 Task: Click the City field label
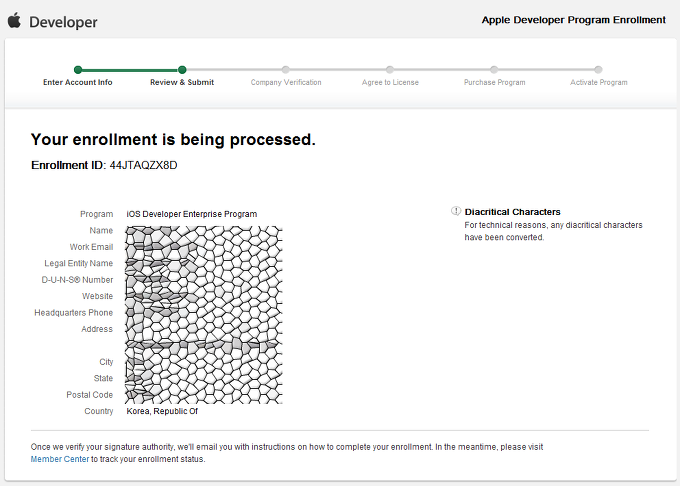106,362
